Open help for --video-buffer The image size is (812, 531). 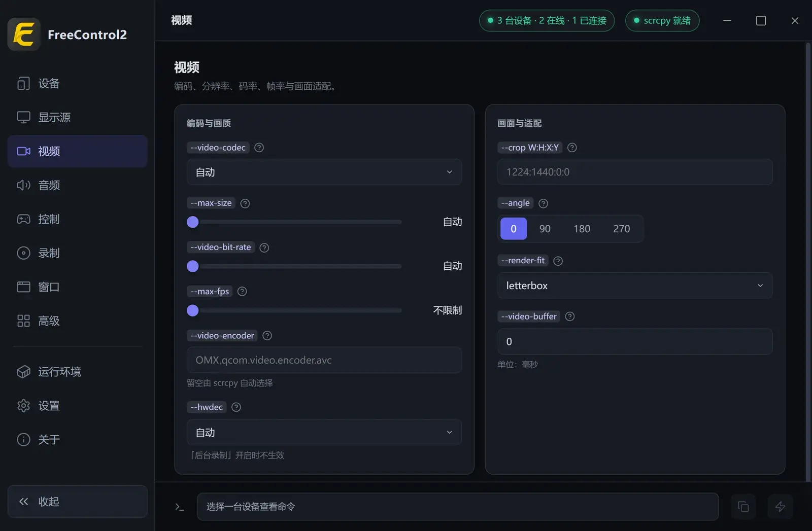[x=570, y=316]
